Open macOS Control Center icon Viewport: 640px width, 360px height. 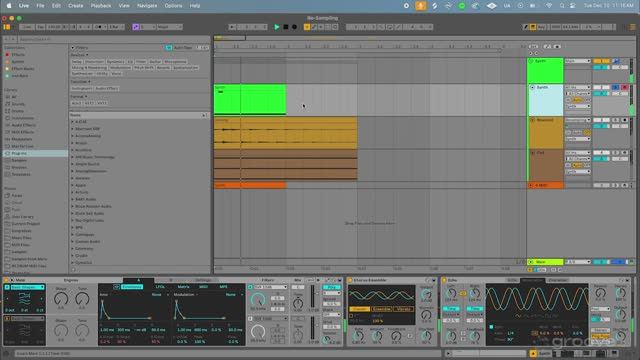[x=573, y=6]
